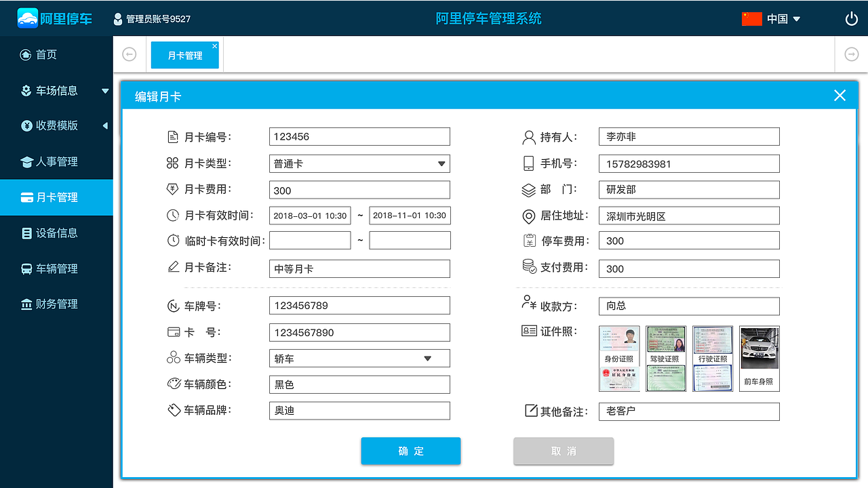Click the 其他备注 edit note icon
The width and height of the screenshot is (868, 488).
(532, 411)
